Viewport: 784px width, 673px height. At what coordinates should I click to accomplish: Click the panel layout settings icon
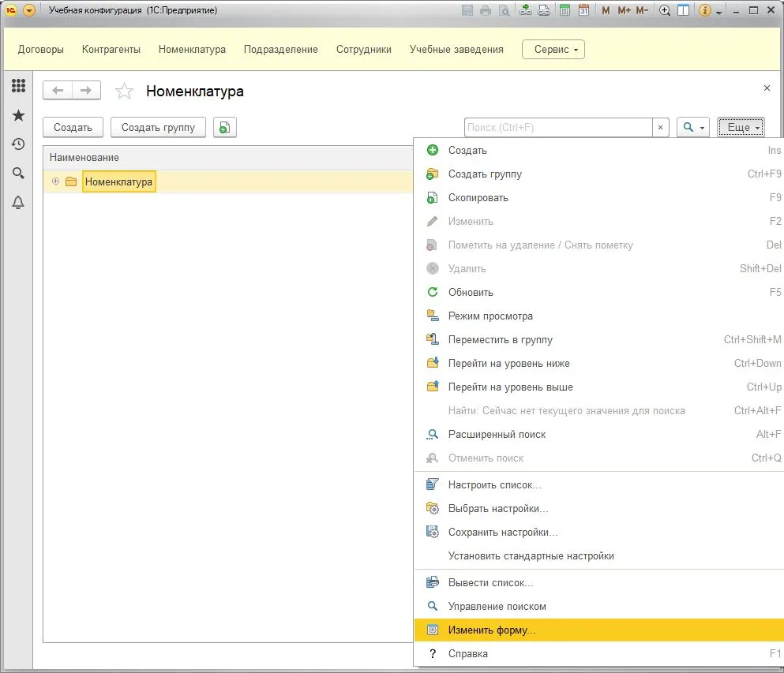(683, 10)
